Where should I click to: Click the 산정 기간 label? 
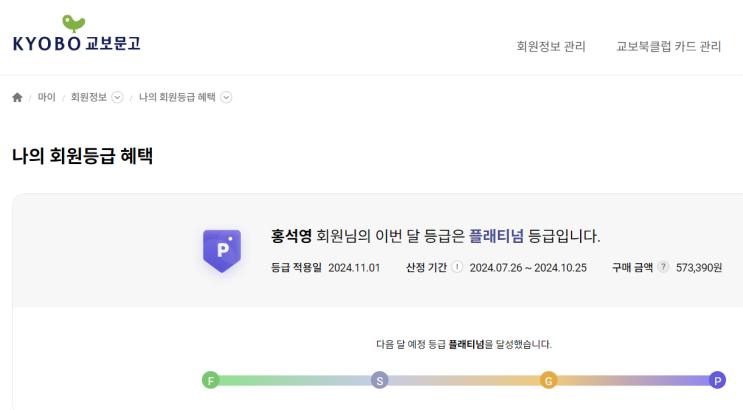[x=426, y=268]
